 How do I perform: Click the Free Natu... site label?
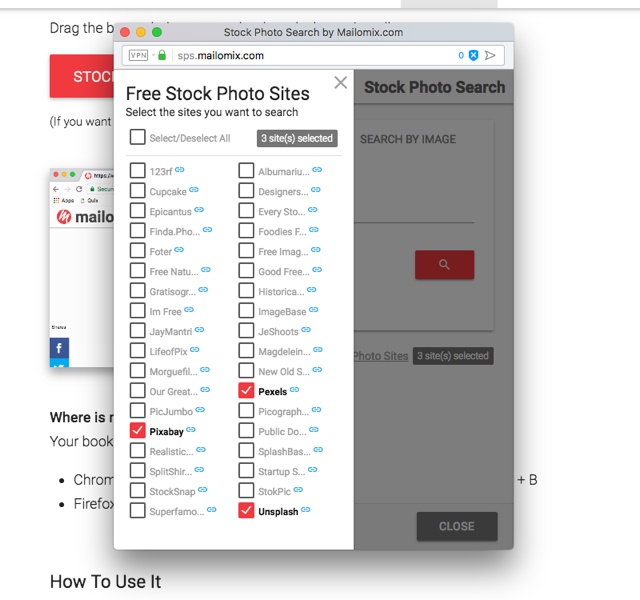point(174,272)
